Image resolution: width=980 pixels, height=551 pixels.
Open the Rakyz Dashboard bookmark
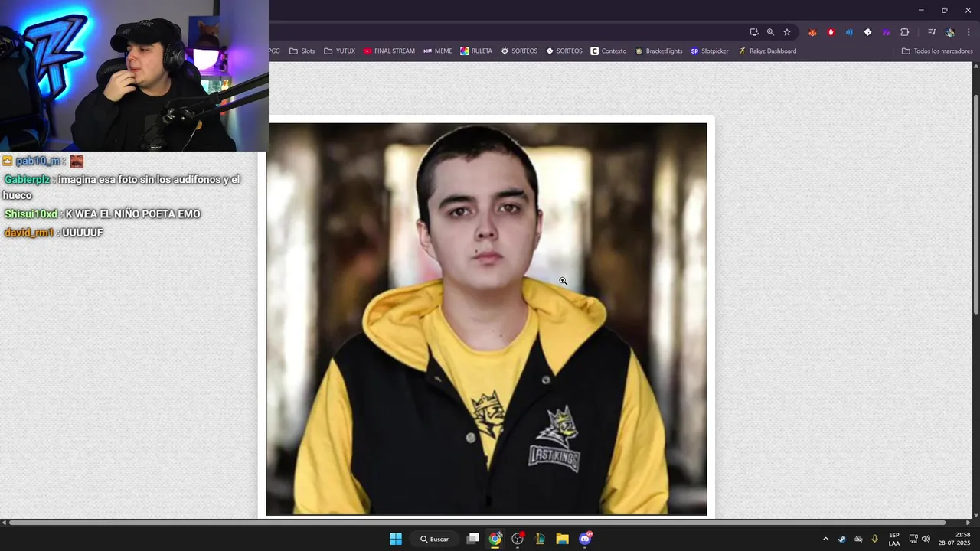click(767, 51)
